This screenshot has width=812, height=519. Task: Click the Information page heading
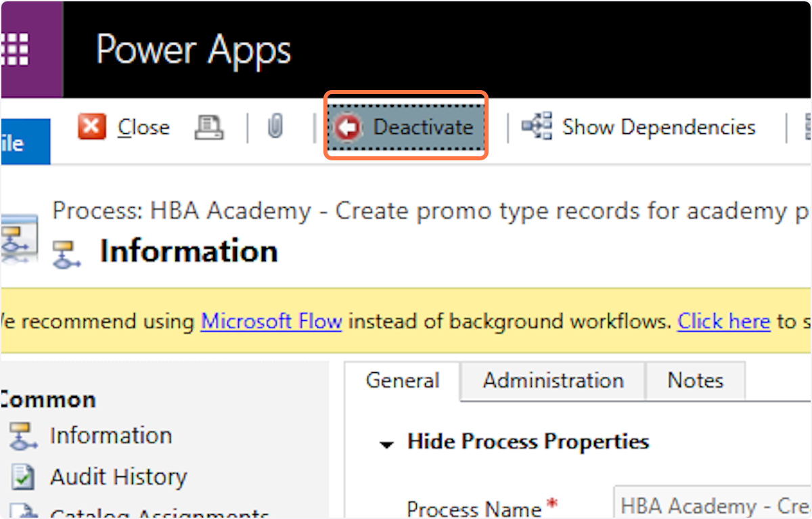pos(189,251)
